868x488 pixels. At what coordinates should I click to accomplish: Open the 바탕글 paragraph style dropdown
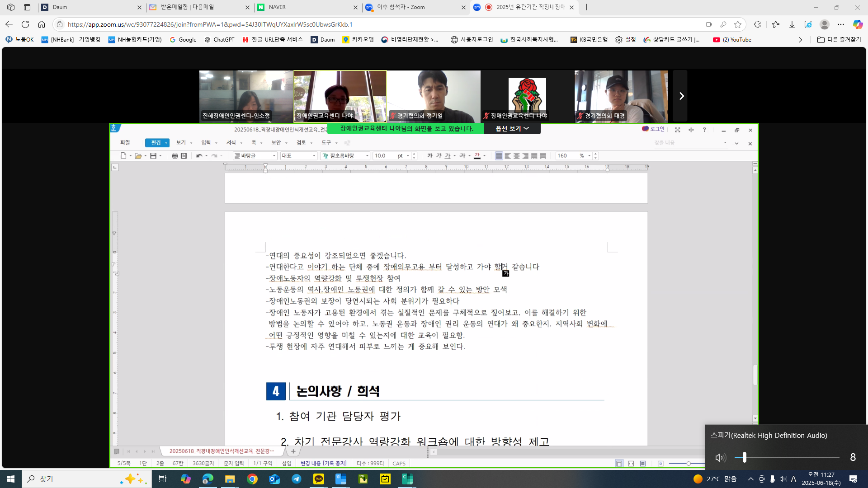pos(274,156)
